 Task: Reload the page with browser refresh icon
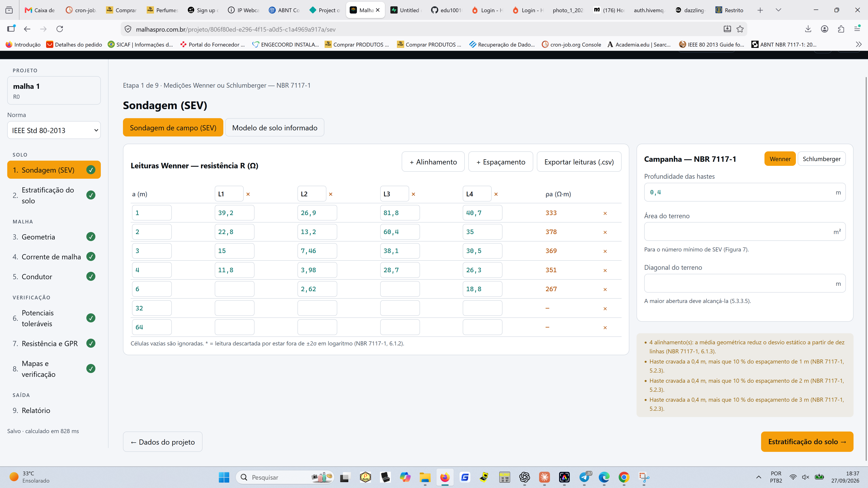pos(60,29)
